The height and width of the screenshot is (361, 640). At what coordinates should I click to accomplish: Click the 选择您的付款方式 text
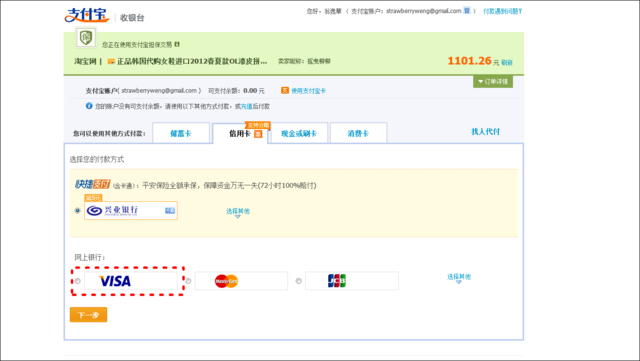coord(97,159)
